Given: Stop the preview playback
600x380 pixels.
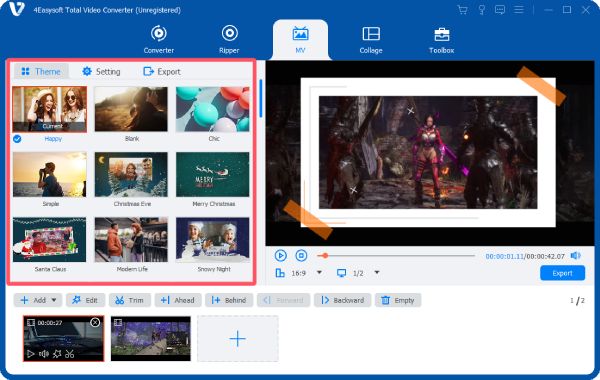Looking at the screenshot, I should pos(301,256).
